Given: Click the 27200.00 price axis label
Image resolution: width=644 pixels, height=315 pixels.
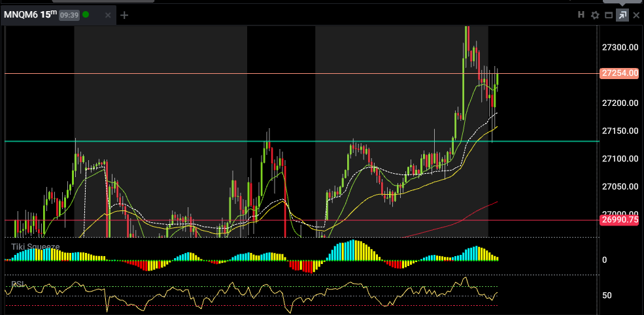Looking at the screenshot, I should click(620, 103).
